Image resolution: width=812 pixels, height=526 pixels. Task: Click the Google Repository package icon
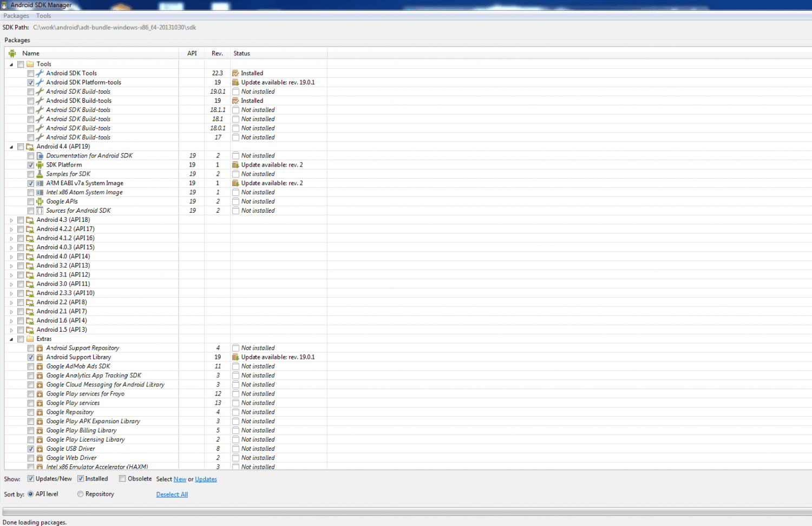click(40, 412)
